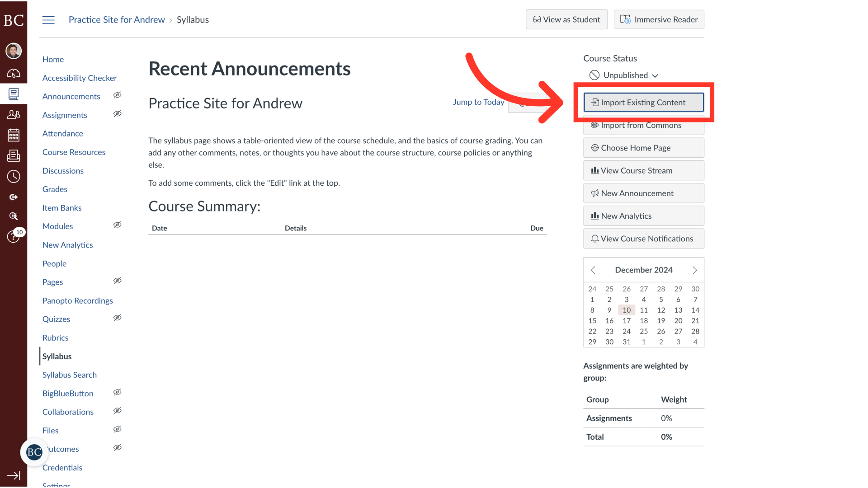Toggle Announcements visibility eye icon

tap(118, 95)
